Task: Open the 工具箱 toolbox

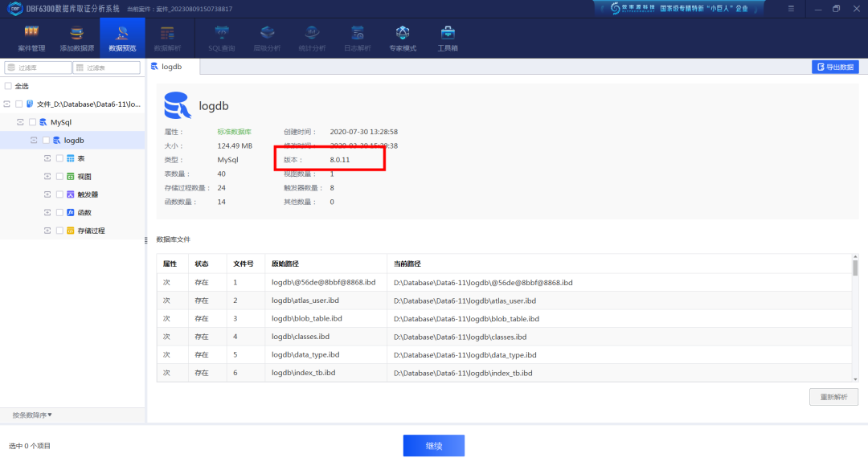Action: point(448,39)
